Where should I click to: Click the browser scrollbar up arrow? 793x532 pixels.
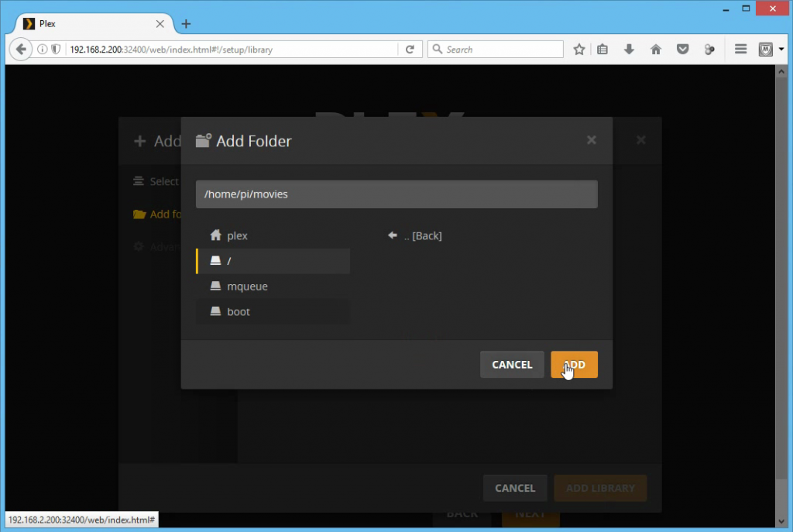[x=781, y=72]
